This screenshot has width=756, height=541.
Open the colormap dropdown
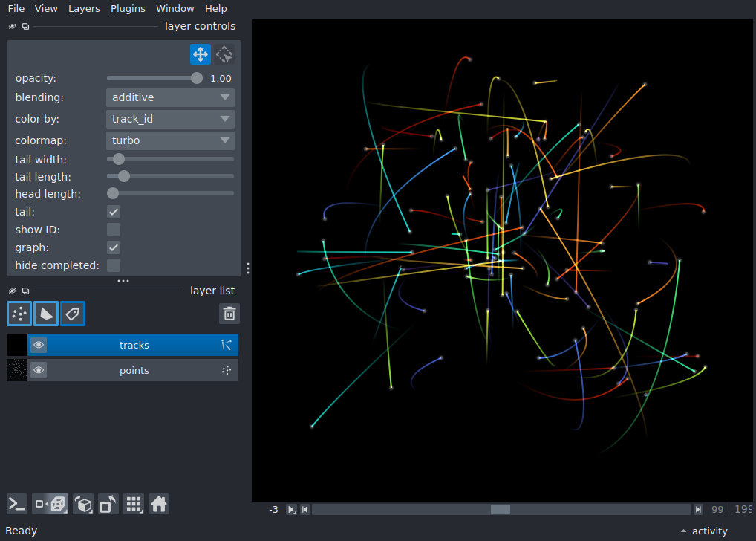tap(170, 140)
